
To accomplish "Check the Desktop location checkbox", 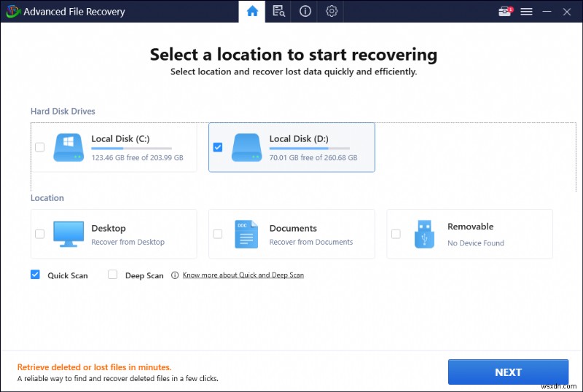I will click(x=40, y=234).
